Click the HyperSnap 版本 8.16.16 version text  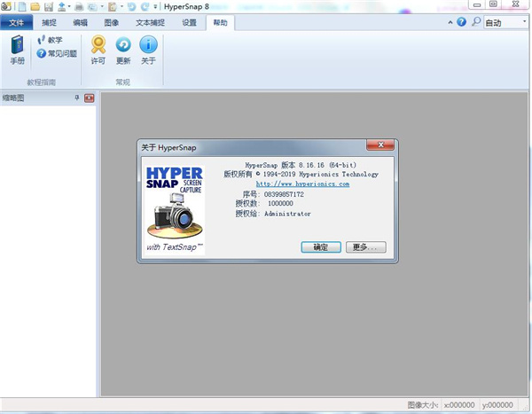point(301,165)
